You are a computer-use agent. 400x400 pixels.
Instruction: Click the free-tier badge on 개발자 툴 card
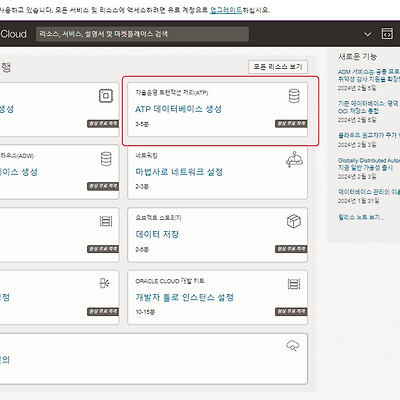(291, 312)
